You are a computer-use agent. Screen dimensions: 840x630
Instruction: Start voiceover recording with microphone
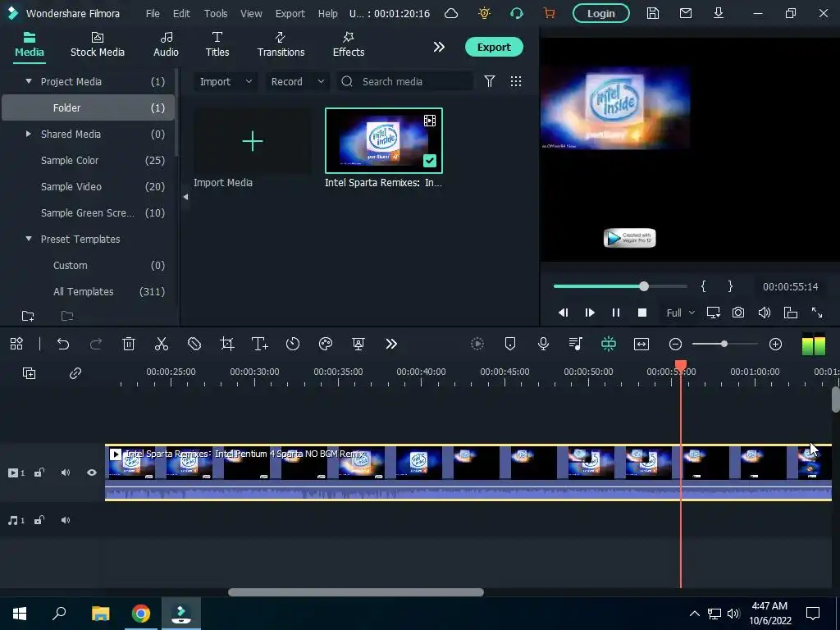click(543, 344)
